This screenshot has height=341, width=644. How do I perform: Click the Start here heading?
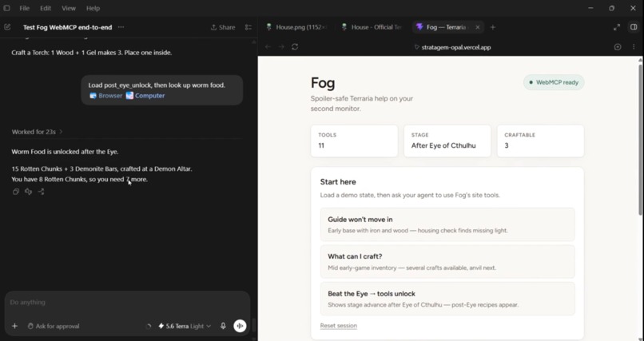(338, 182)
